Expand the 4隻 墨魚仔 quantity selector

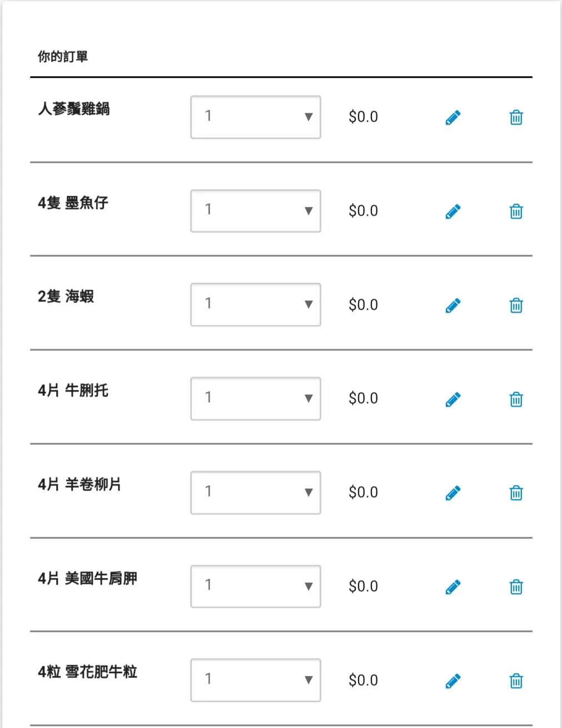click(256, 211)
